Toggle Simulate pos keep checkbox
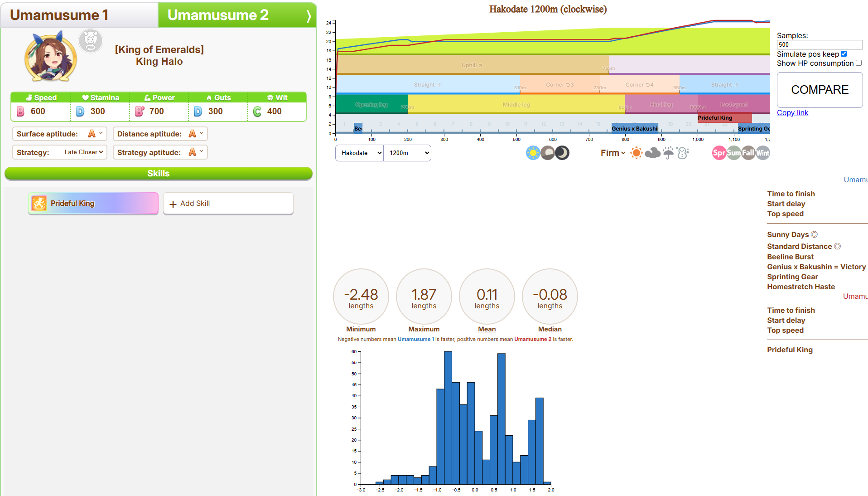Screen dimensions: 868x496 coord(844,54)
